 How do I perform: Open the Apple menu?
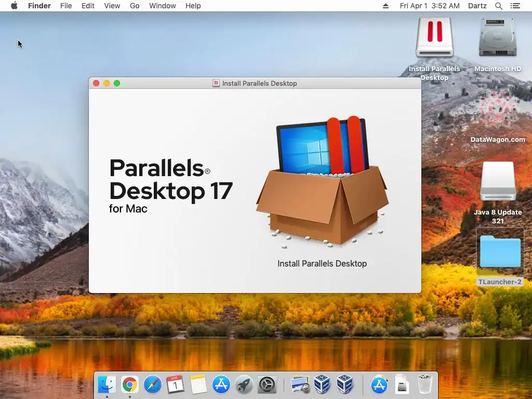point(14,6)
